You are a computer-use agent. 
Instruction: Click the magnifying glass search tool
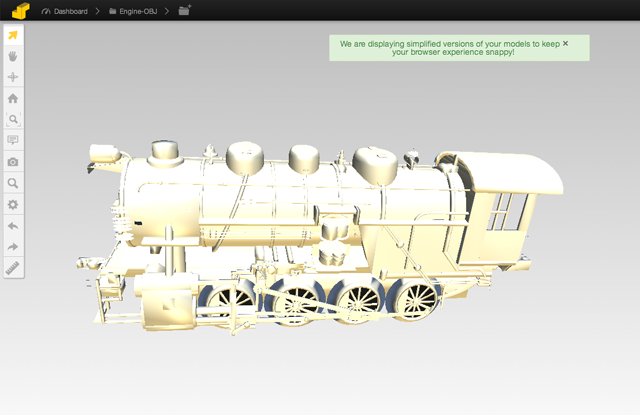click(x=13, y=183)
